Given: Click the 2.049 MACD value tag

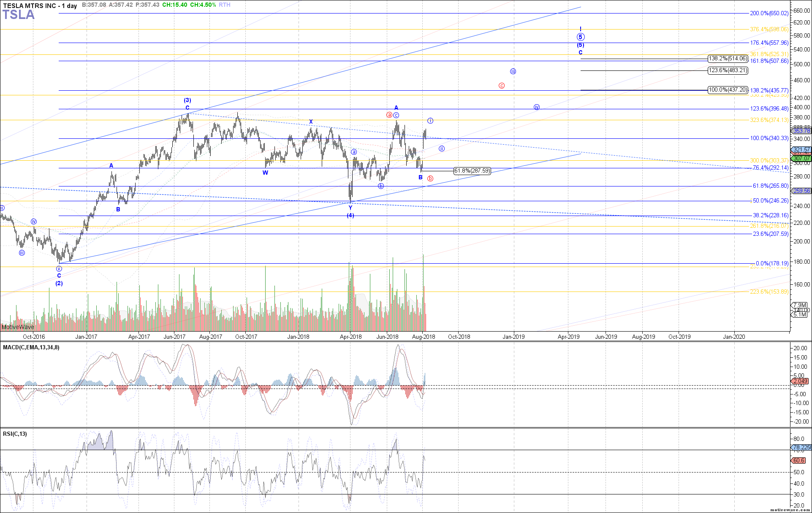Looking at the screenshot, I should (x=799, y=381).
